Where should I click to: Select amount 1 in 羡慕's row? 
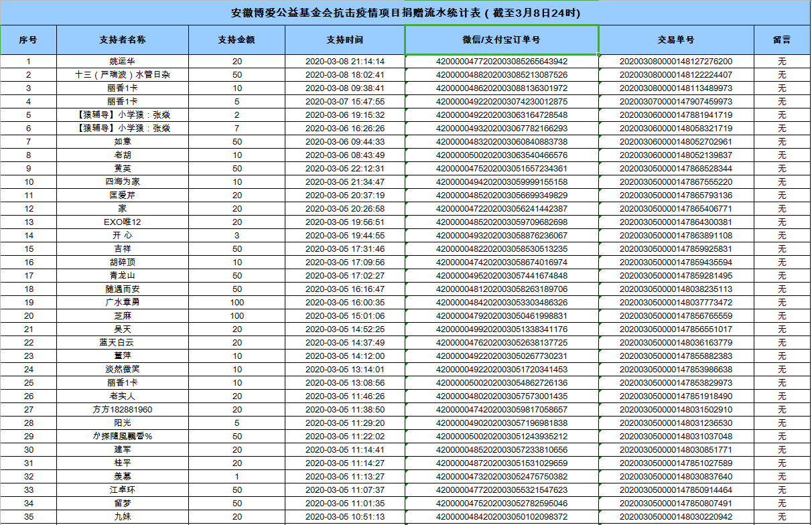(237, 477)
